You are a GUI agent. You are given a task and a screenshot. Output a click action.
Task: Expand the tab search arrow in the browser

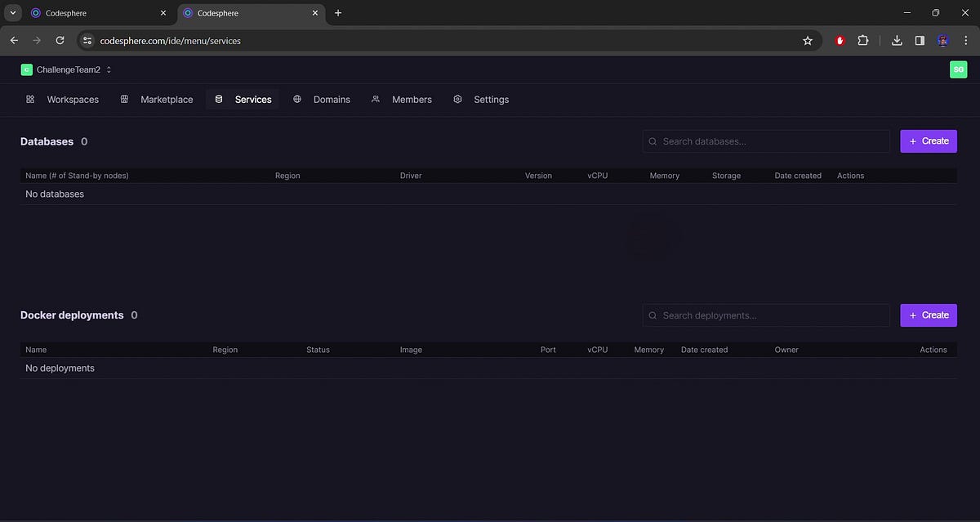(x=12, y=12)
